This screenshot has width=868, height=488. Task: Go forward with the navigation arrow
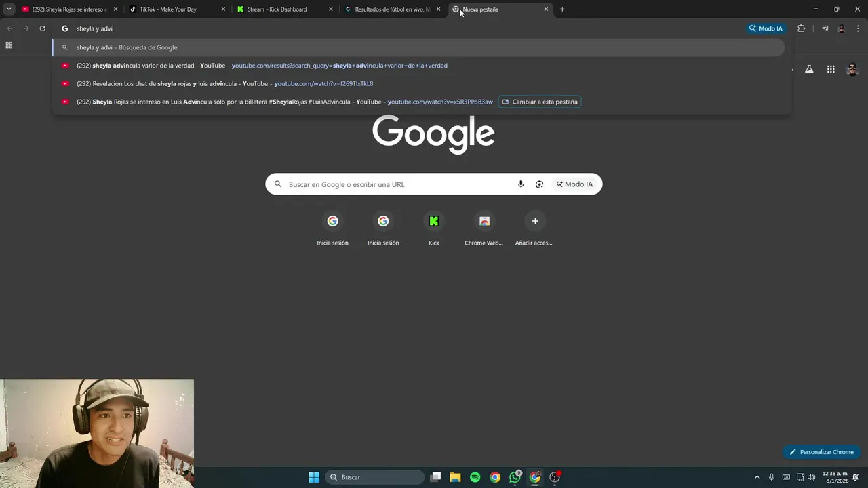coord(26,28)
